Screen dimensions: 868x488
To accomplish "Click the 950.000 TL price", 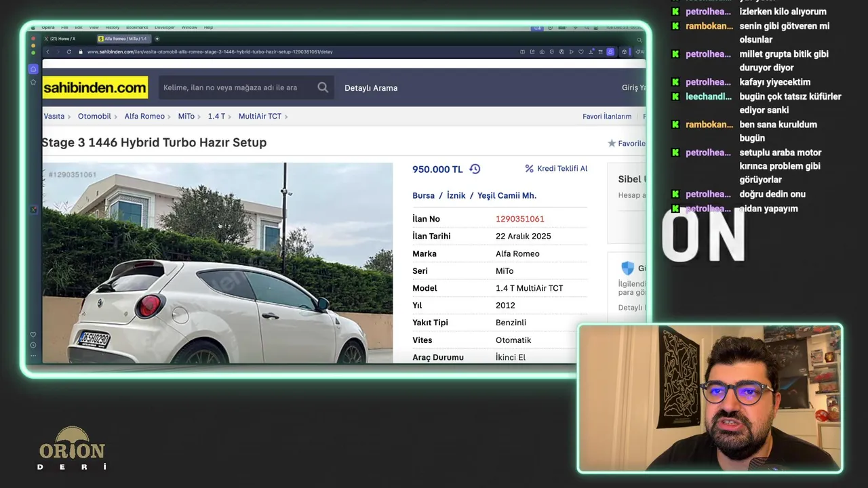I will (437, 169).
